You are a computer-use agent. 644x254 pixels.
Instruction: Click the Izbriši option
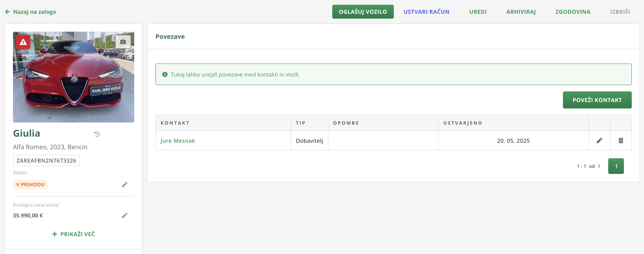click(x=620, y=12)
